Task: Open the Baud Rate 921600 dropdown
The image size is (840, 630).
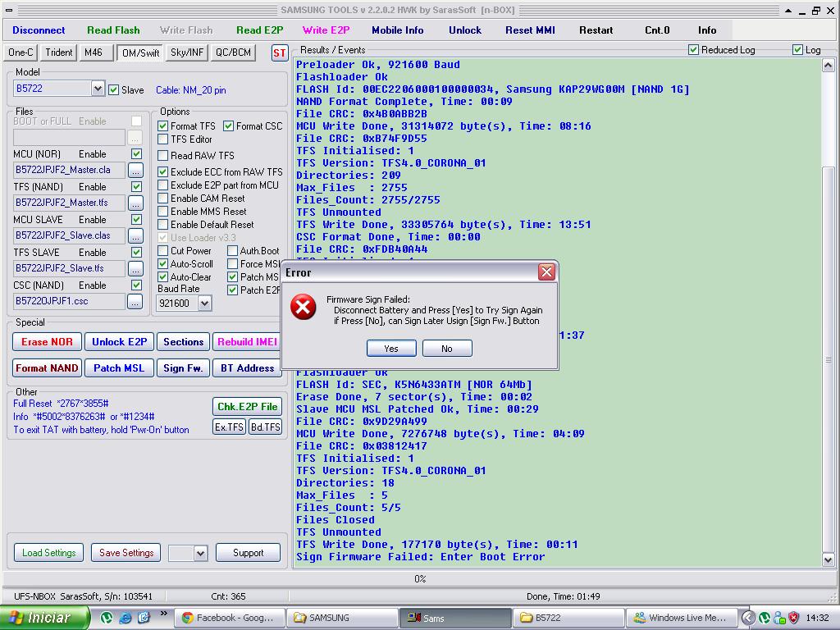Action: coord(204,304)
